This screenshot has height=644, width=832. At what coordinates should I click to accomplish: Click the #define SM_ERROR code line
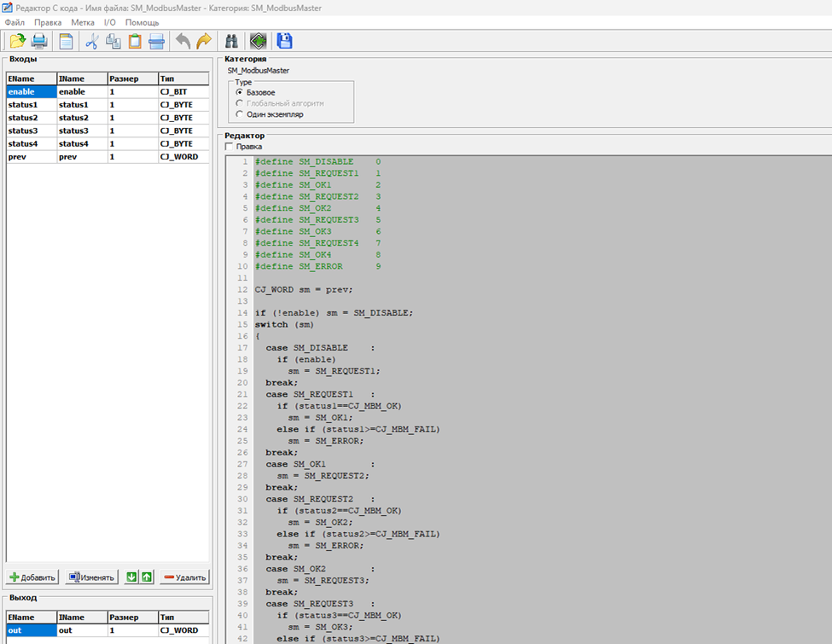(317, 266)
